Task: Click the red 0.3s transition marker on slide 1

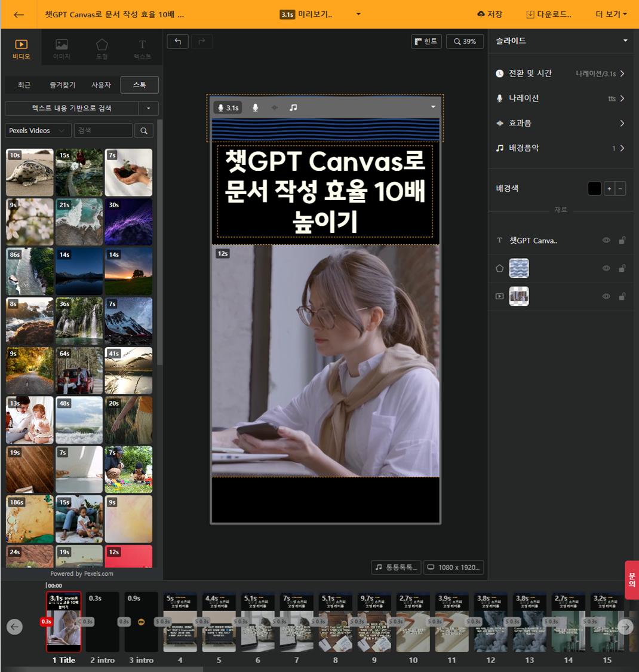Action: 47,621
